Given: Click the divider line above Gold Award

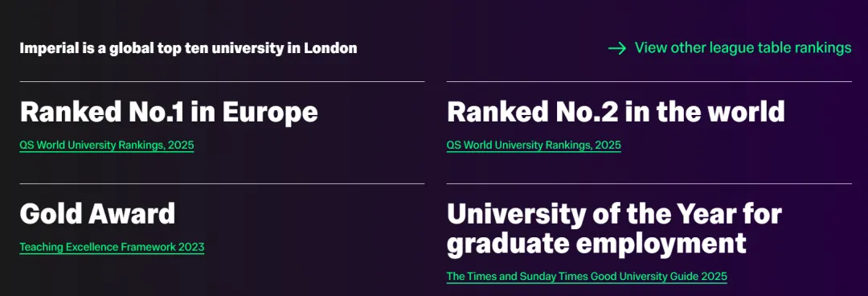Looking at the screenshot, I should click(222, 183).
